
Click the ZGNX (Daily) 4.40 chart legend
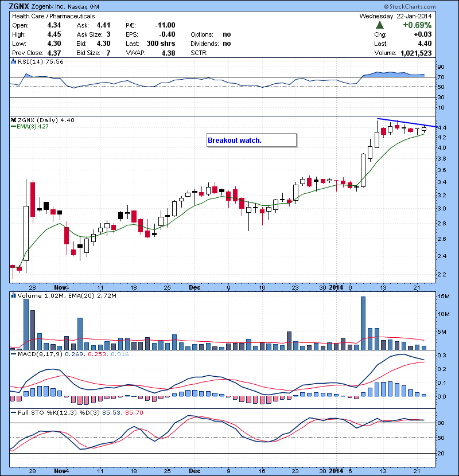[x=46, y=120]
